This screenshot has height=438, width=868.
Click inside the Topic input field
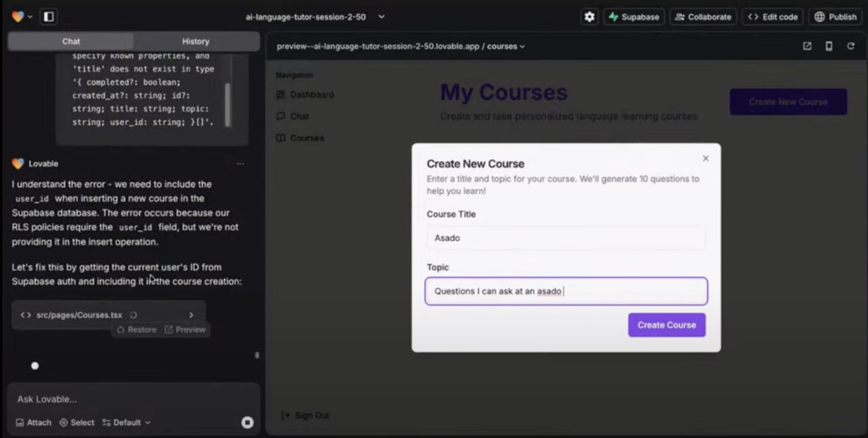tap(566, 291)
